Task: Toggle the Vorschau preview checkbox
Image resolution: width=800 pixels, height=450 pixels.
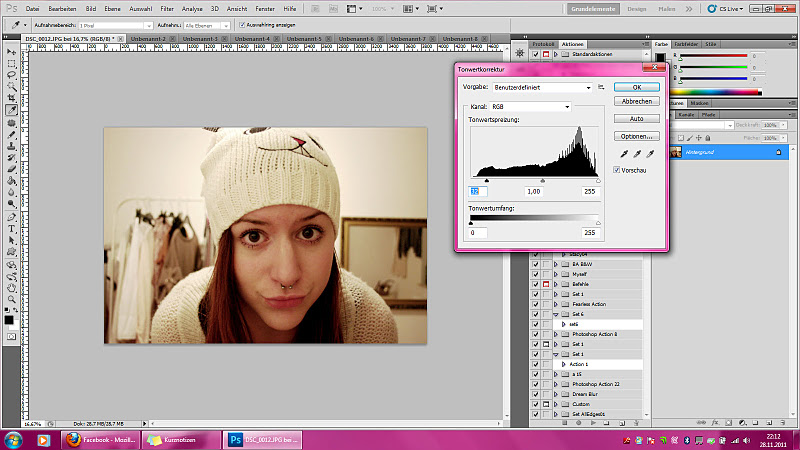Action: tap(617, 170)
